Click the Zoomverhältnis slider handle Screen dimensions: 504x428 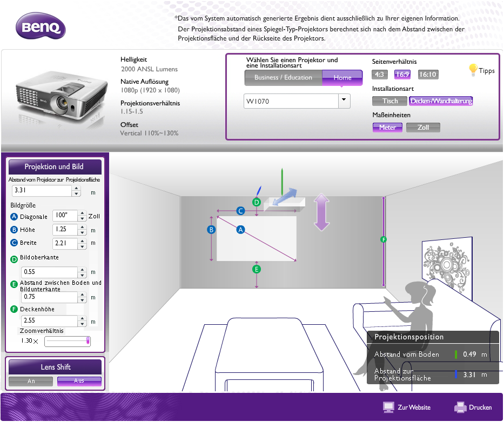tap(88, 341)
